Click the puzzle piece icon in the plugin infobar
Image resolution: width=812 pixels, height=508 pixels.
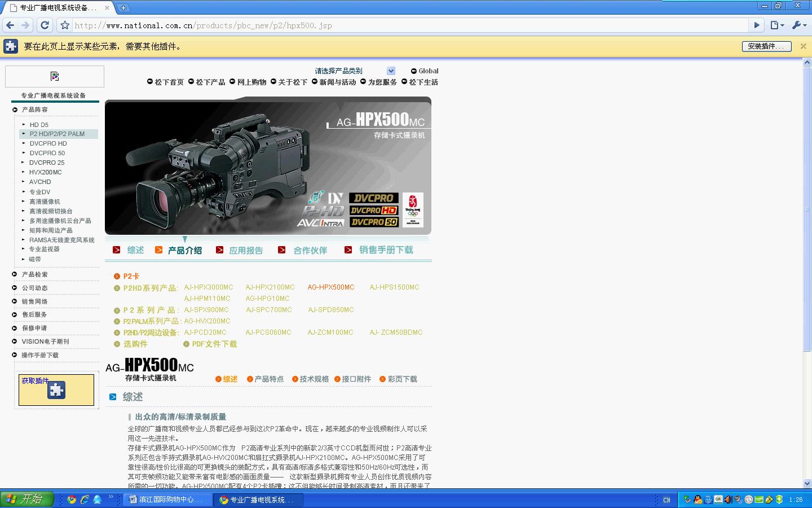tap(11, 46)
